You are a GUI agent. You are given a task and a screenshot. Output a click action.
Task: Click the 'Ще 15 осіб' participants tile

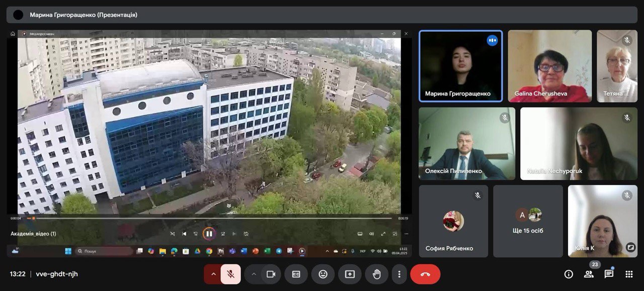pos(528,221)
